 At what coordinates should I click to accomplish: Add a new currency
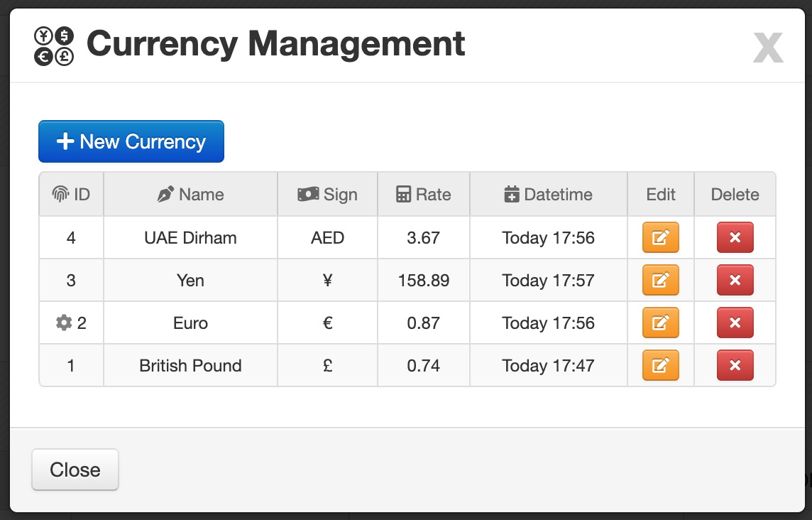coord(131,141)
